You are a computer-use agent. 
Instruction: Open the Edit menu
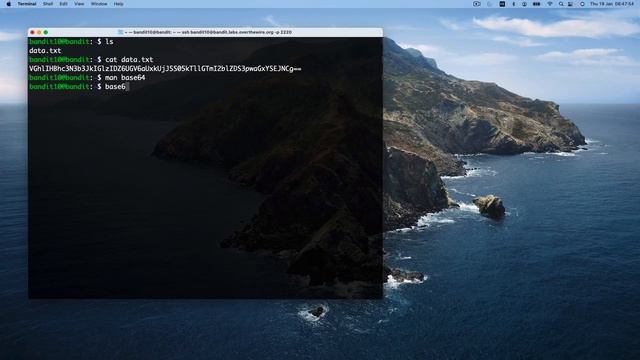[63, 4]
